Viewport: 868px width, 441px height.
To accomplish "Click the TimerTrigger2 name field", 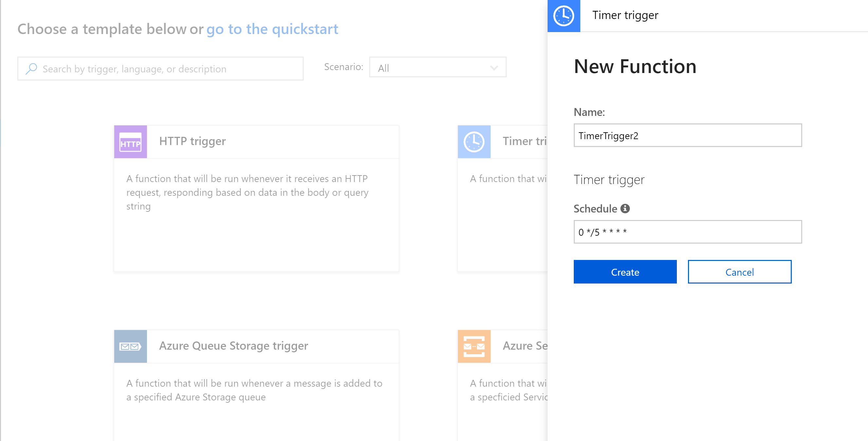I will (687, 136).
